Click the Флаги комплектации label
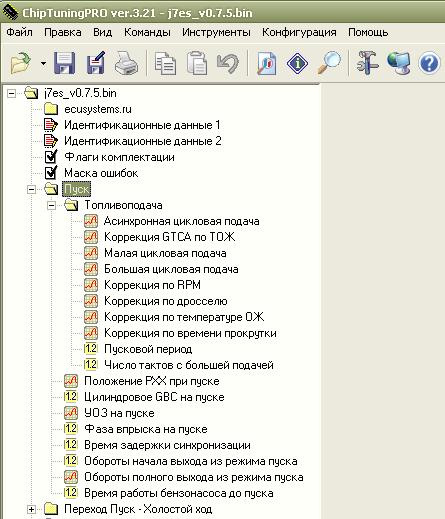 (x=119, y=157)
